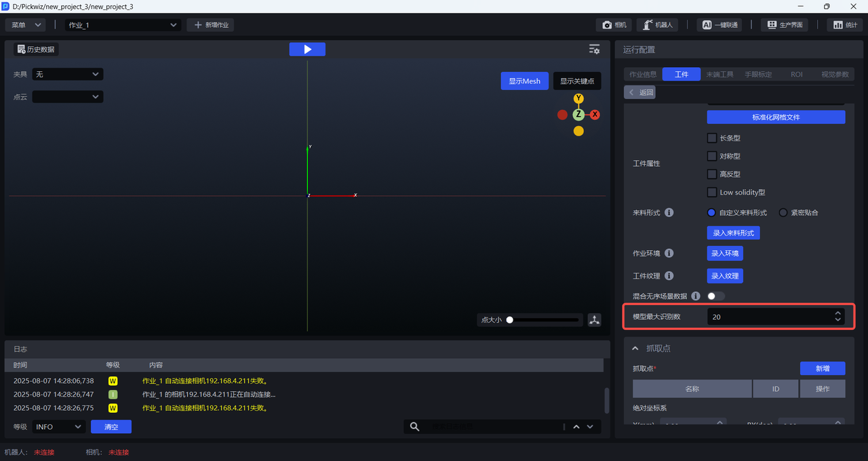Collapse the 抓取点 section
868x461 pixels.
coord(635,348)
